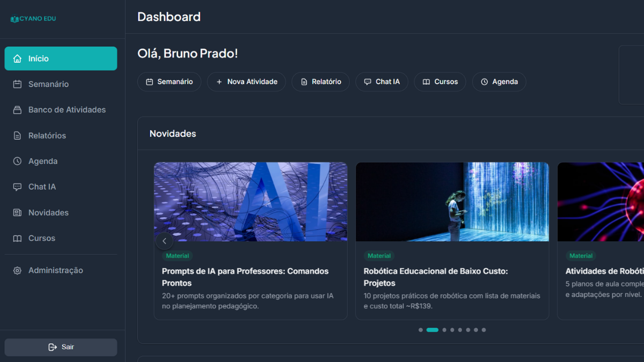
Task: Select the Semanário calendar icon in sidebar
Action: coord(17,84)
